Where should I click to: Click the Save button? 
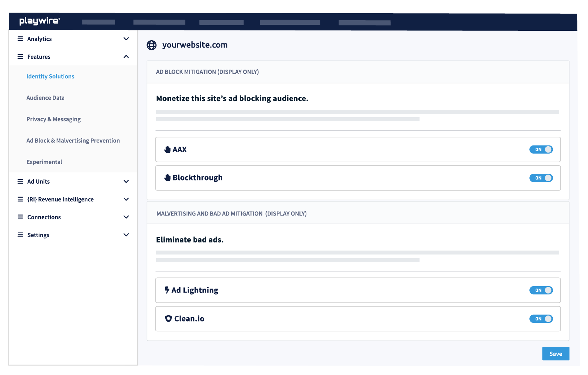(x=556, y=354)
